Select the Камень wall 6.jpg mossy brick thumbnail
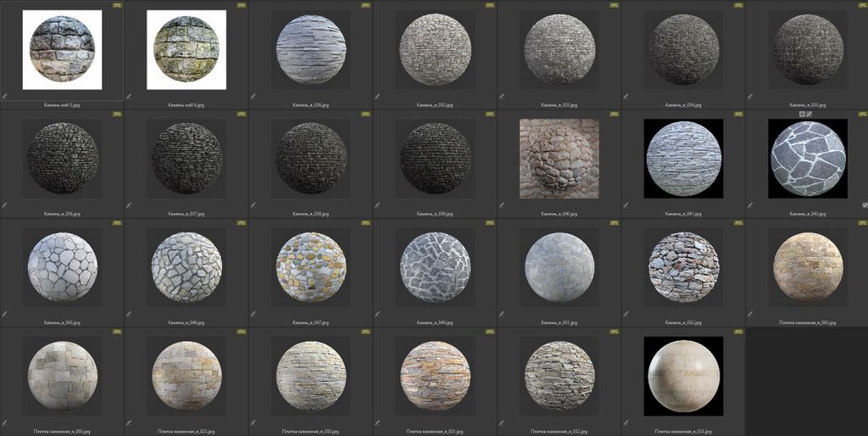This screenshot has height=436, width=868. point(186,49)
